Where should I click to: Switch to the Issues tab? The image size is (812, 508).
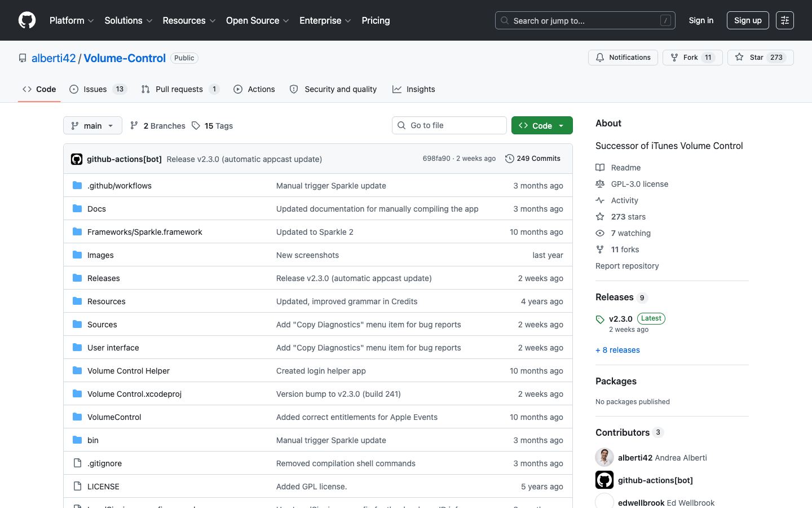(x=98, y=89)
